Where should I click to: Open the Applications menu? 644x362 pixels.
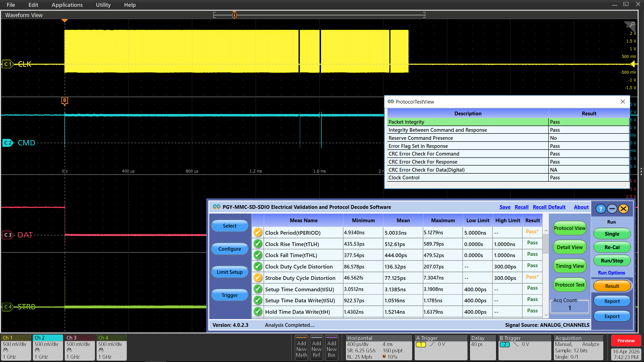(67, 5)
